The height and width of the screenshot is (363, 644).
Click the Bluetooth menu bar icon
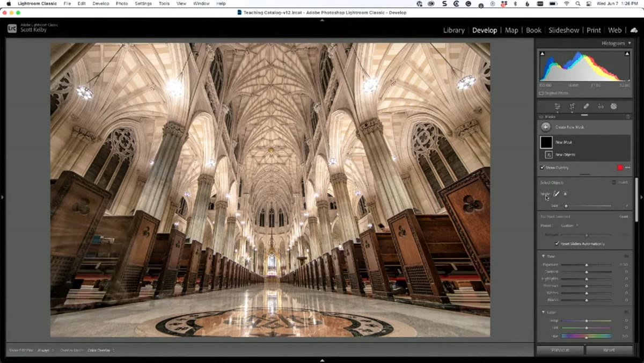pyautogui.click(x=515, y=4)
